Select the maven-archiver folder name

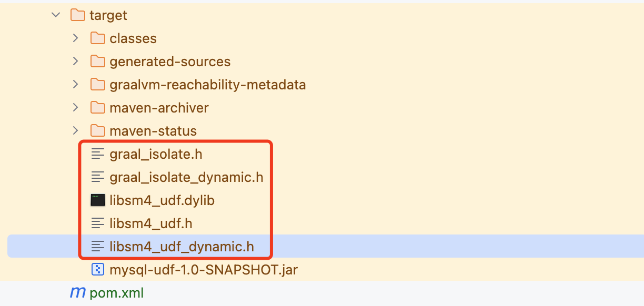point(159,108)
